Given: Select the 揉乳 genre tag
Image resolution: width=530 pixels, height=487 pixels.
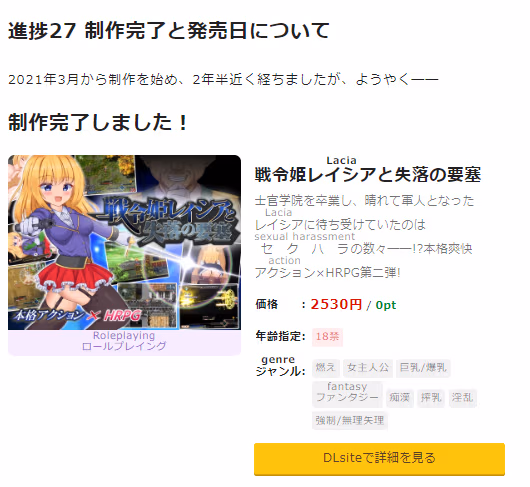Looking at the screenshot, I should click(x=431, y=398).
